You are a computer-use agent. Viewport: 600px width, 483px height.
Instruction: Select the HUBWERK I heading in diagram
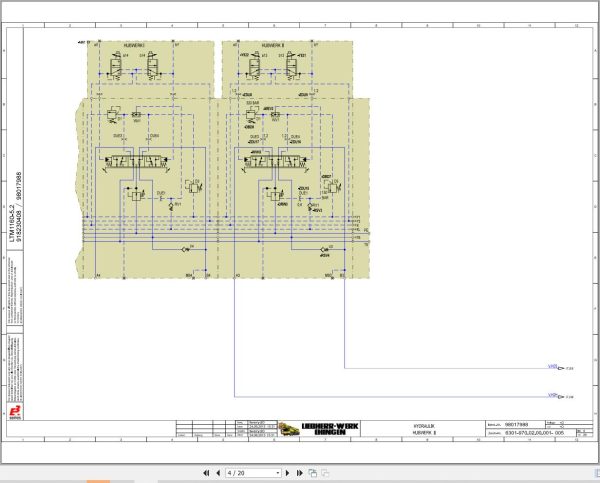tap(134, 46)
